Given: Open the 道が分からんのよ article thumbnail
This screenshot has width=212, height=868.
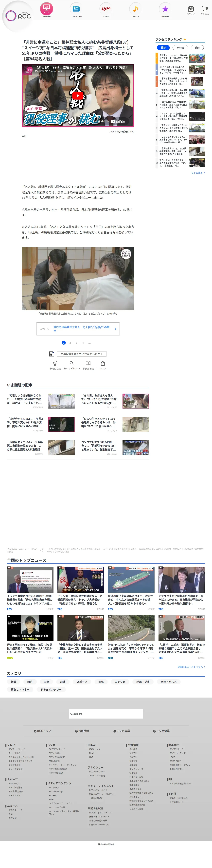Looking at the screenshot, I should pyautogui.click(x=61, y=424).
